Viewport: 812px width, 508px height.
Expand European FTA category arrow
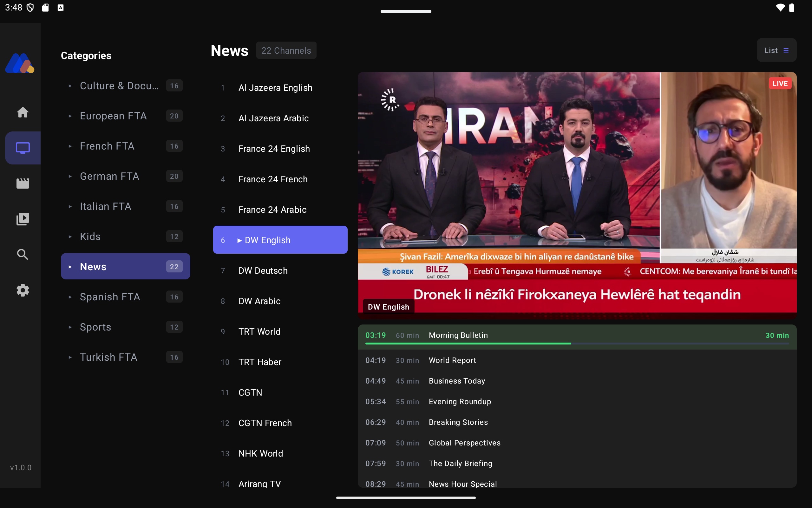tap(70, 116)
